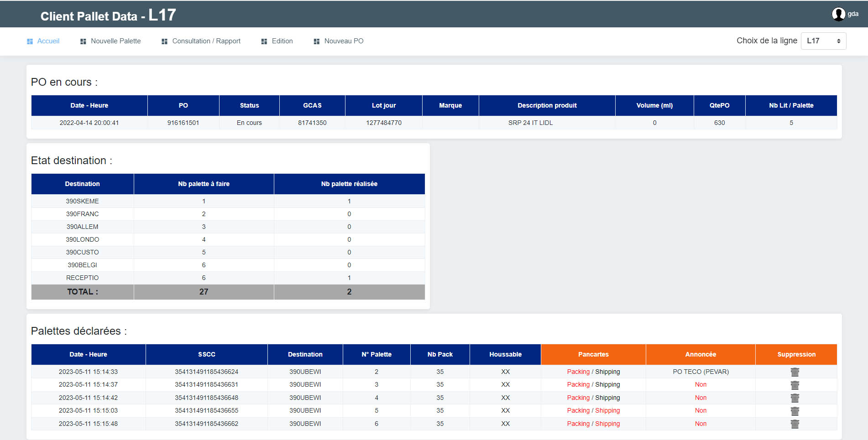Delete the pallet declared at 15:15:48
This screenshot has height=440, width=868.
pos(795,424)
